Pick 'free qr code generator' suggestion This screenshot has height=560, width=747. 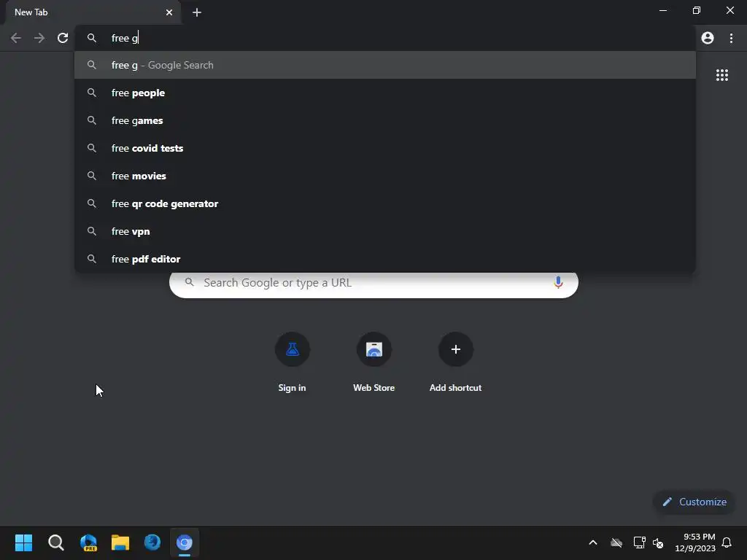click(385, 203)
